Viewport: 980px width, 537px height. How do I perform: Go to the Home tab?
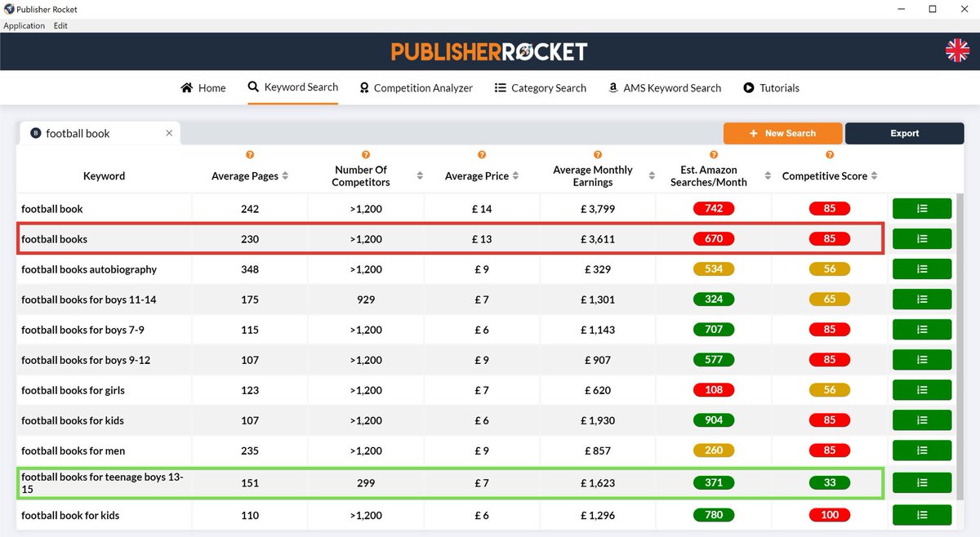click(203, 88)
